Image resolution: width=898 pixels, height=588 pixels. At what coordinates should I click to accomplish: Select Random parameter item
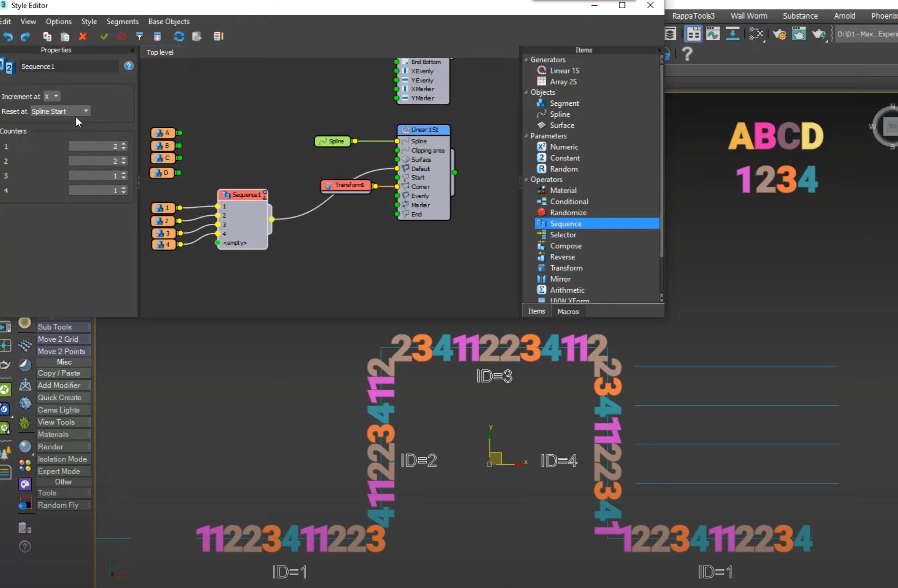(x=563, y=169)
